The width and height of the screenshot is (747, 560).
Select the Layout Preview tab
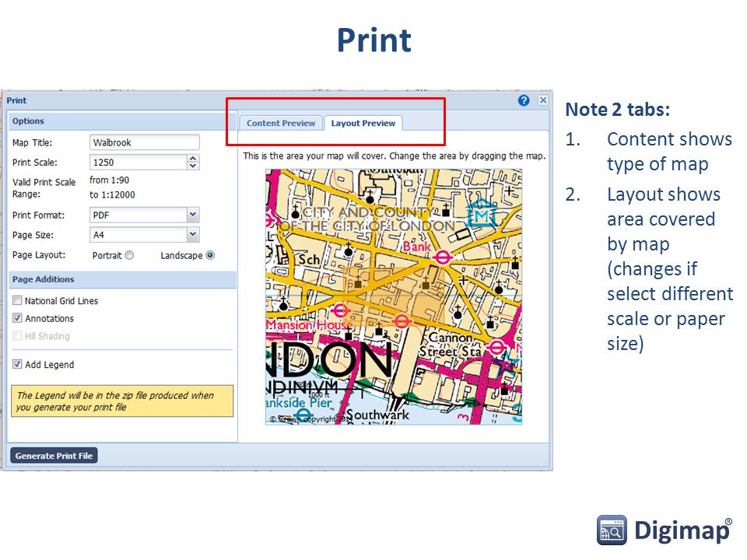coord(363,123)
